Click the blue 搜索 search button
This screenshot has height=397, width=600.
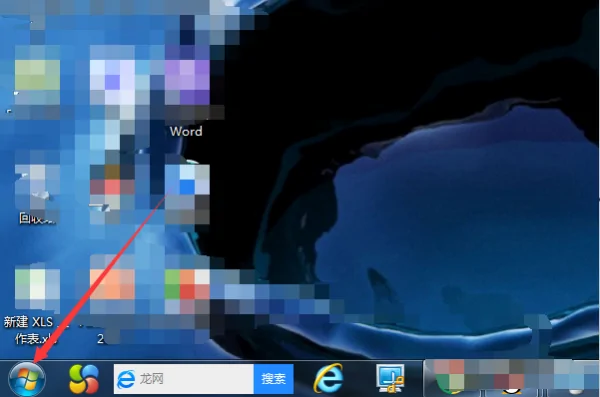click(274, 379)
